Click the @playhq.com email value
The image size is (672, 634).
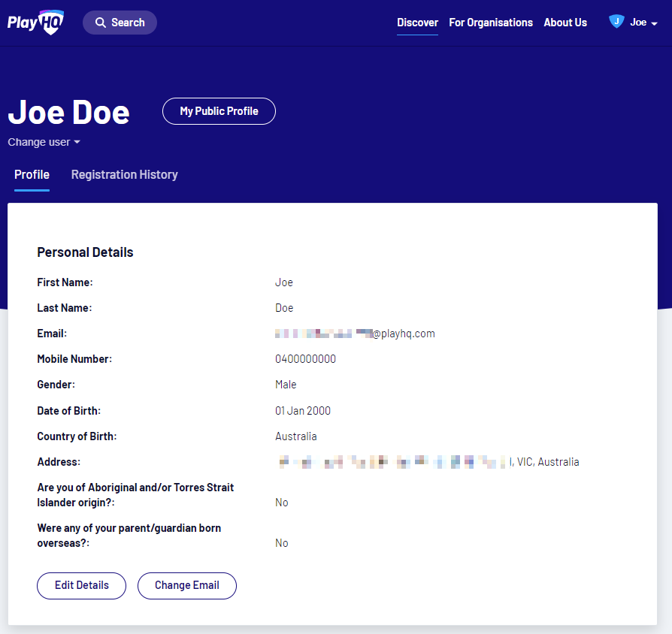click(x=355, y=334)
